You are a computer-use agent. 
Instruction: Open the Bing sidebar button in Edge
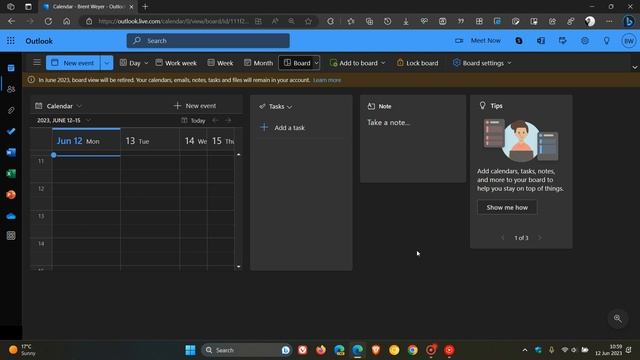pyautogui.click(x=629, y=21)
